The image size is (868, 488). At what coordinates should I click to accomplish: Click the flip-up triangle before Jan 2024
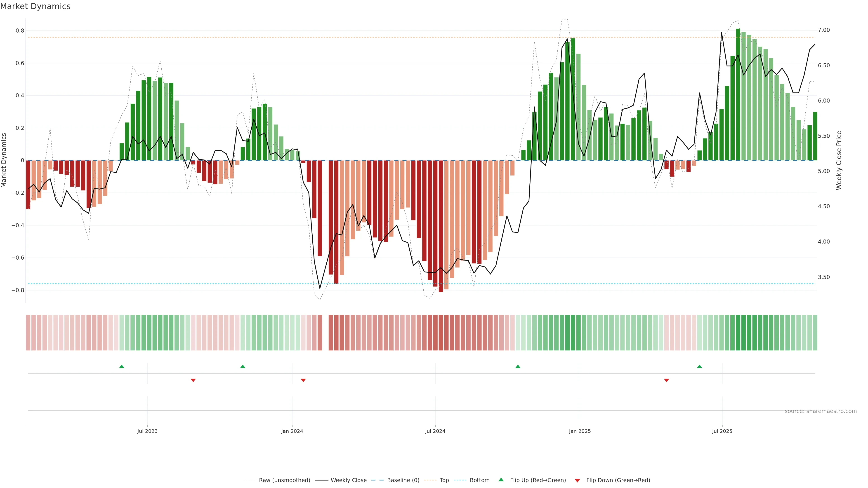click(x=243, y=366)
